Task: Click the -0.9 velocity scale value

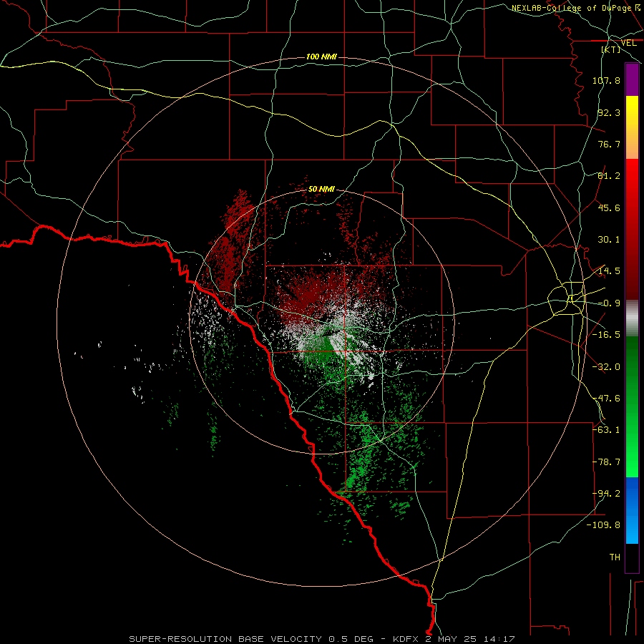Action: click(609, 303)
